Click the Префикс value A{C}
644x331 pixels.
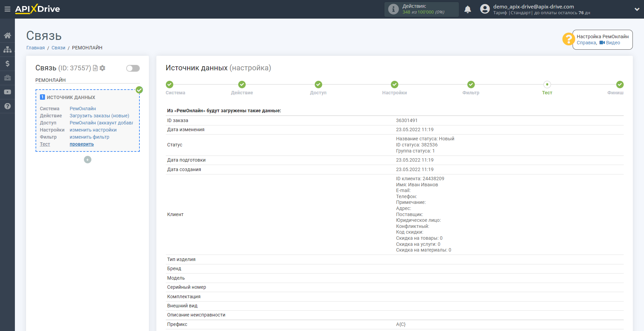[401, 324]
